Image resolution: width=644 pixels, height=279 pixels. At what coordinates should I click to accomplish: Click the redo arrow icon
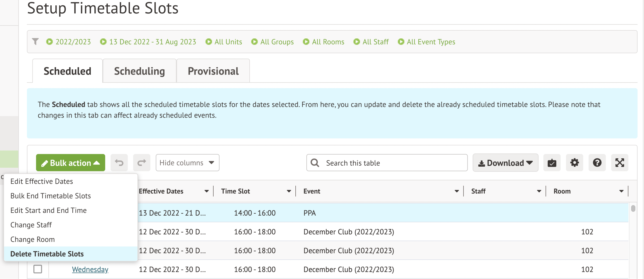(141, 163)
